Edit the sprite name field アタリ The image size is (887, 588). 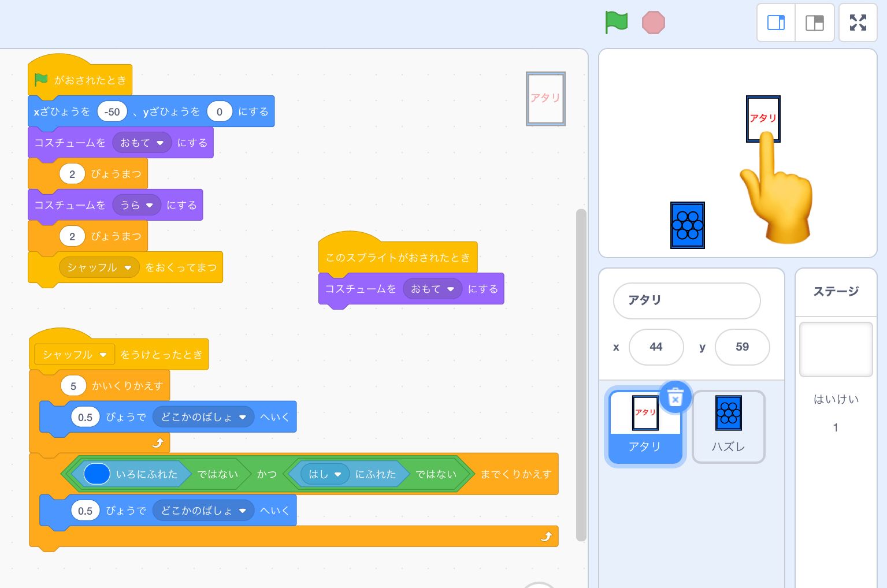click(x=686, y=300)
